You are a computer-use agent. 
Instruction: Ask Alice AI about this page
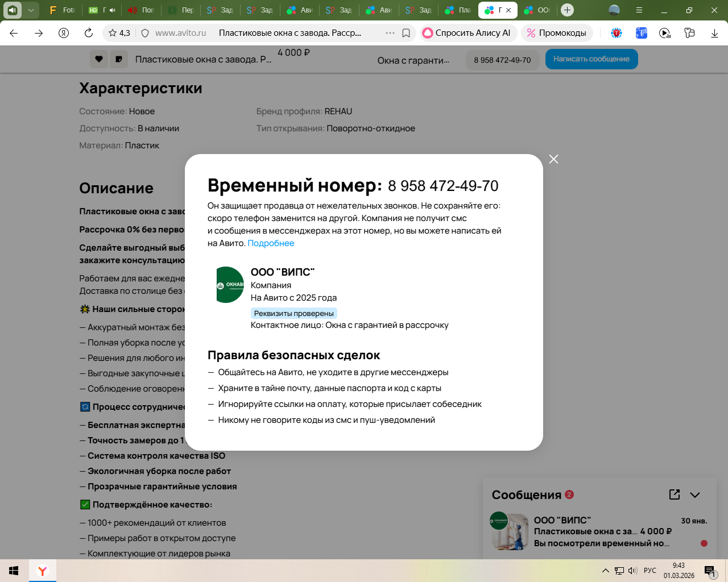tap(468, 33)
